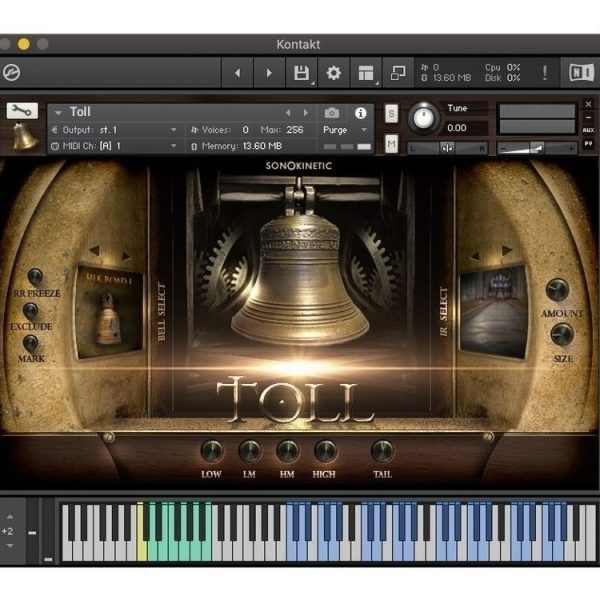The image size is (600, 600).
Task: Select next bell with right arrow
Action: coord(126,256)
